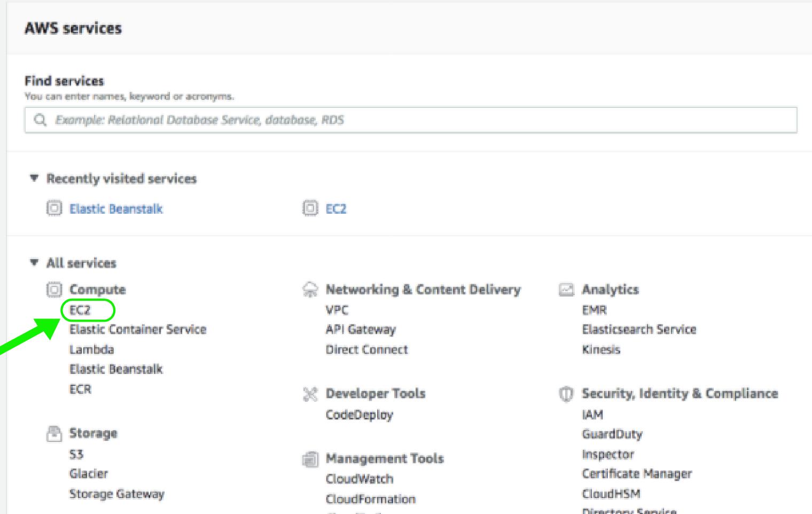
Task: Click the Security, Identity & Compliance heading
Action: [x=680, y=394]
